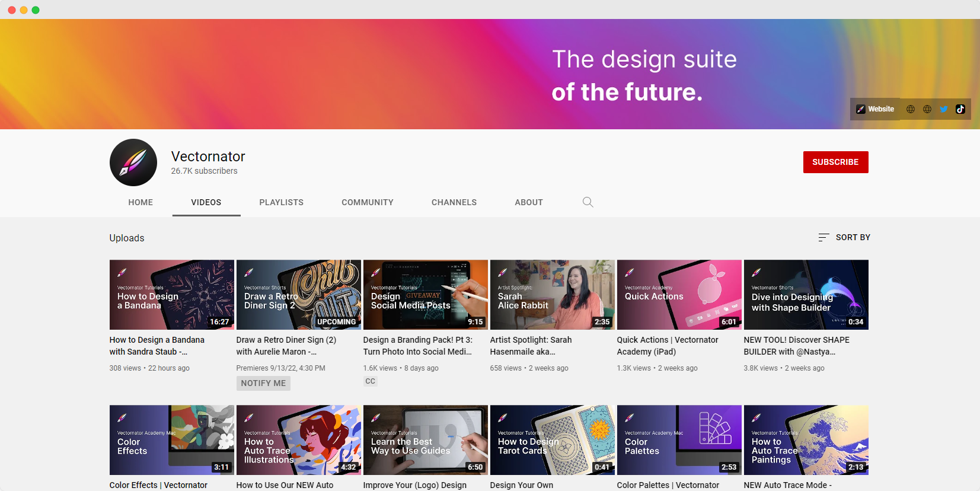This screenshot has height=491, width=980.
Task: Subscribe to the Vectornator channel
Action: [x=835, y=162]
